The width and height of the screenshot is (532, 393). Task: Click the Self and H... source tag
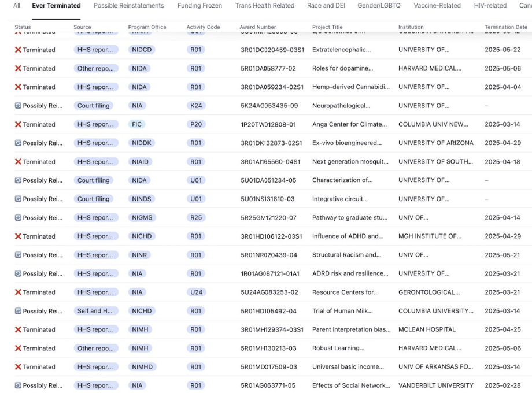click(x=95, y=311)
